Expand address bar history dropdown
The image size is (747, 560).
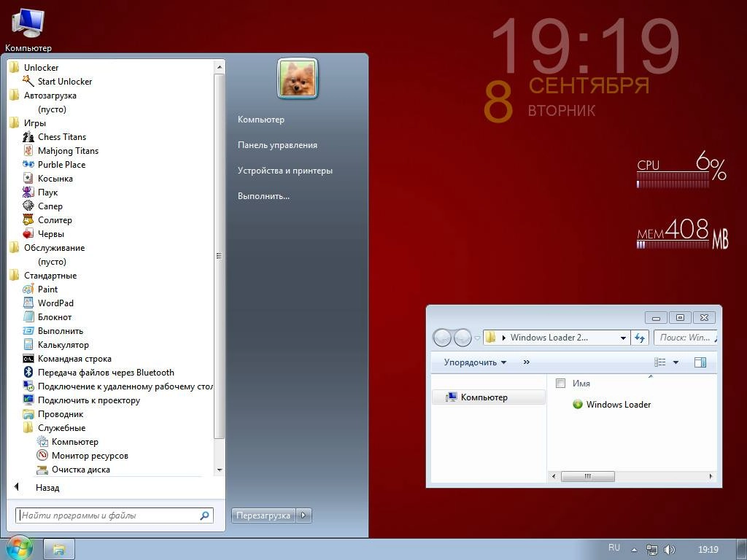623,338
